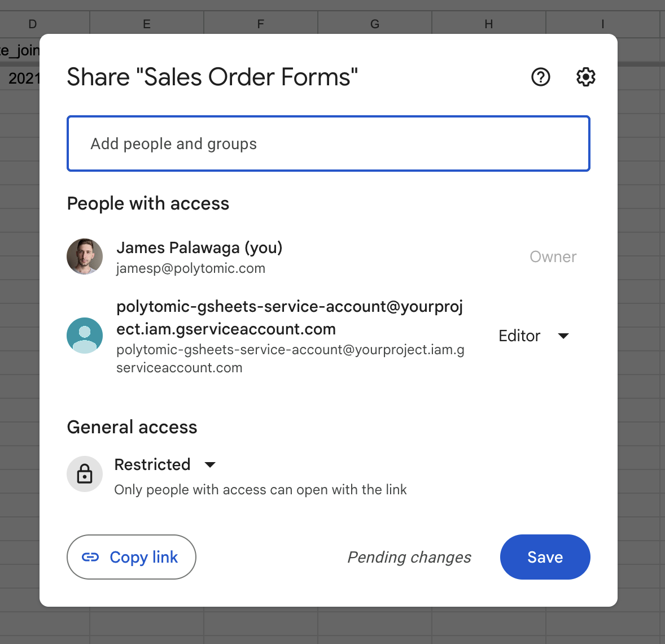Click James Palawaga (you) name entry

coord(199,247)
